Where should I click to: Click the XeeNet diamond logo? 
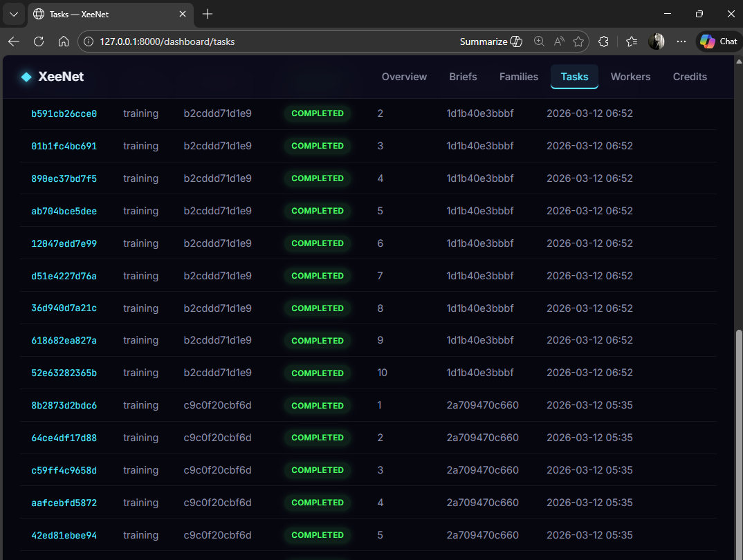(26, 77)
